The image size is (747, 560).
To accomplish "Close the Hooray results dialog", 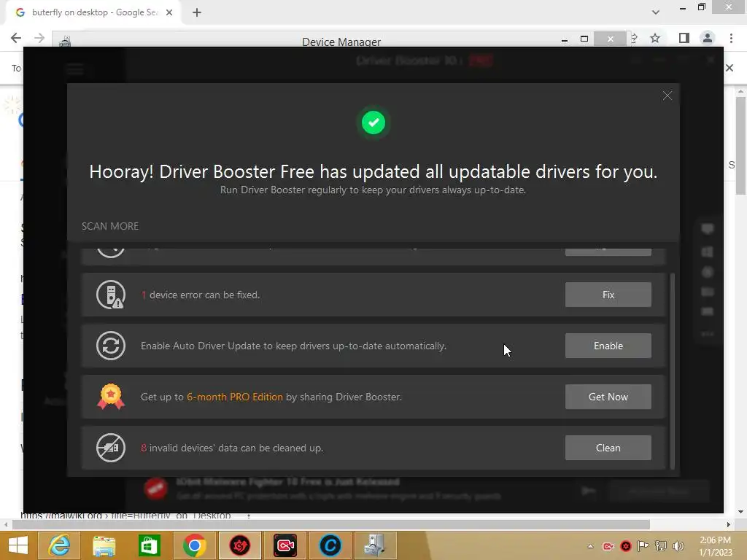I will [667, 96].
